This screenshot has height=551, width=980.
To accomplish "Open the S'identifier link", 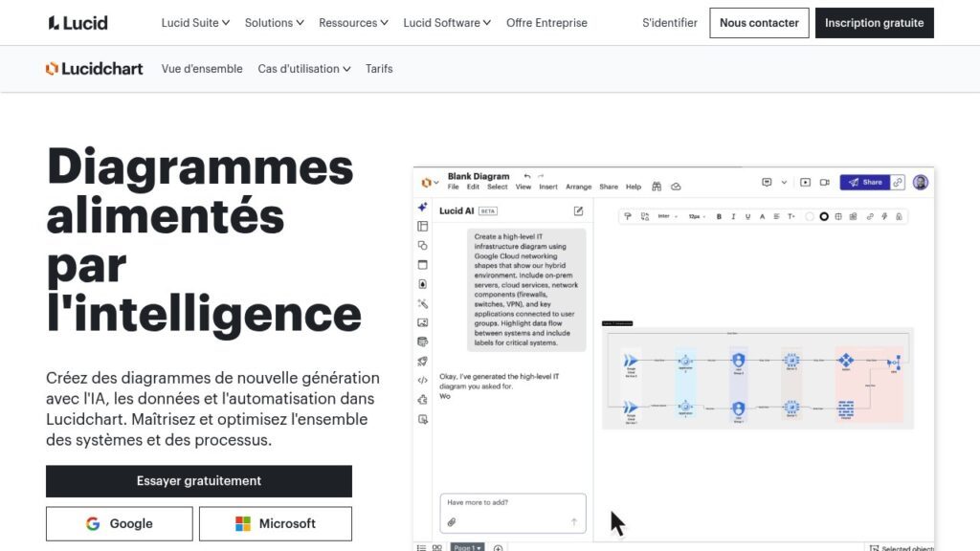I will pos(669,23).
